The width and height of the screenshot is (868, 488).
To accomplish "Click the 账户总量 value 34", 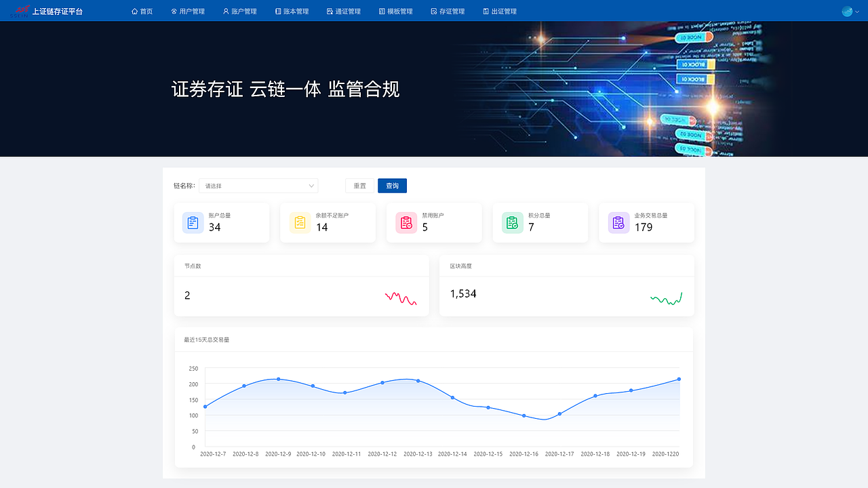I will [215, 228].
